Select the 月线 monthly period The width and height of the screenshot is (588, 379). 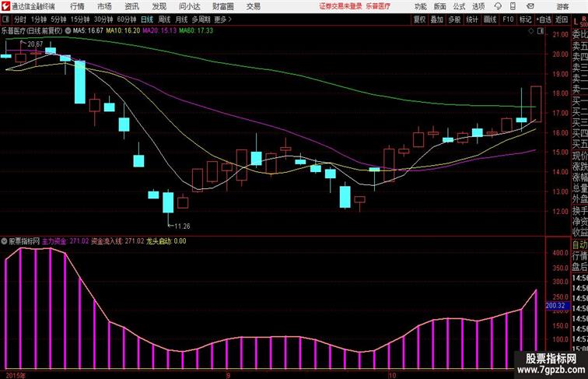click(x=181, y=19)
